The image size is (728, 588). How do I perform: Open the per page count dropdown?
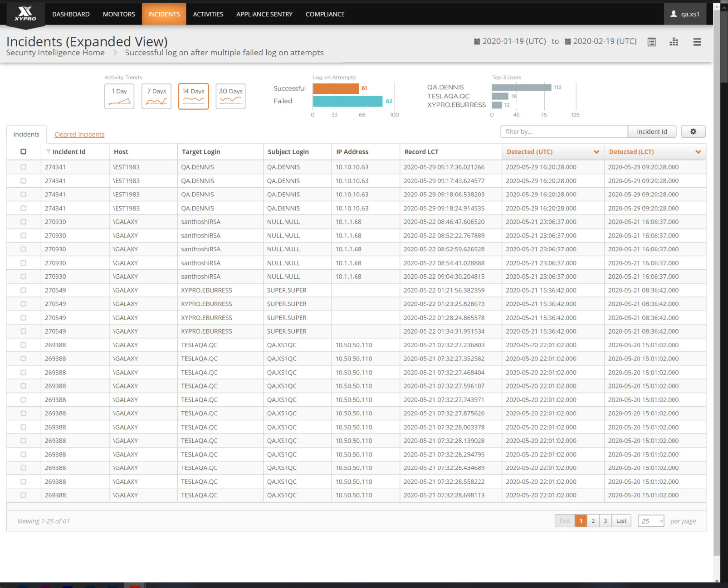[x=651, y=521]
